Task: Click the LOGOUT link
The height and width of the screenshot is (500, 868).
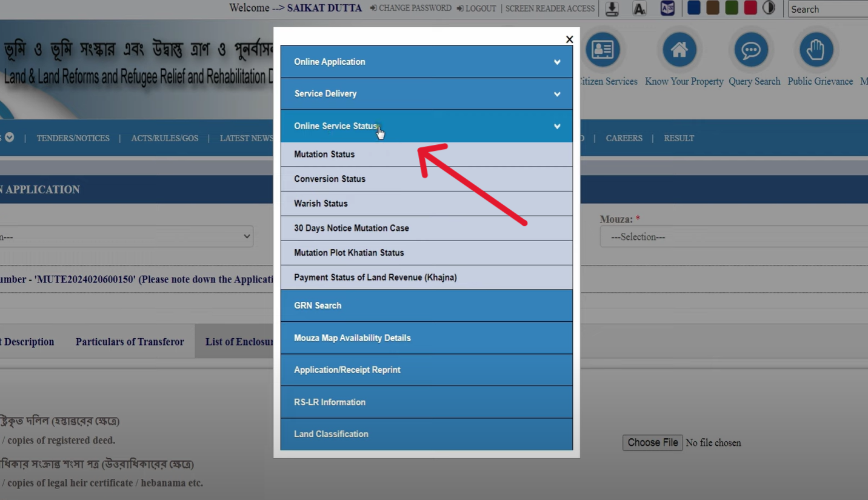Action: (x=476, y=8)
